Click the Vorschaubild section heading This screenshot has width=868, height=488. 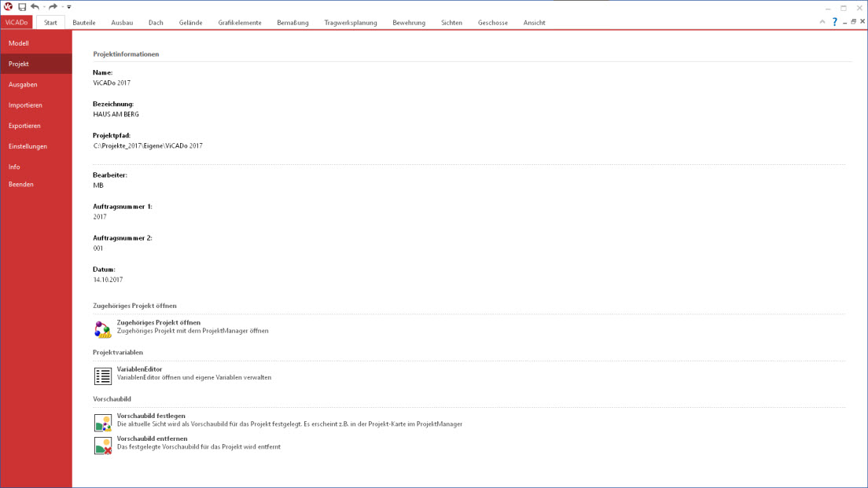click(x=112, y=399)
